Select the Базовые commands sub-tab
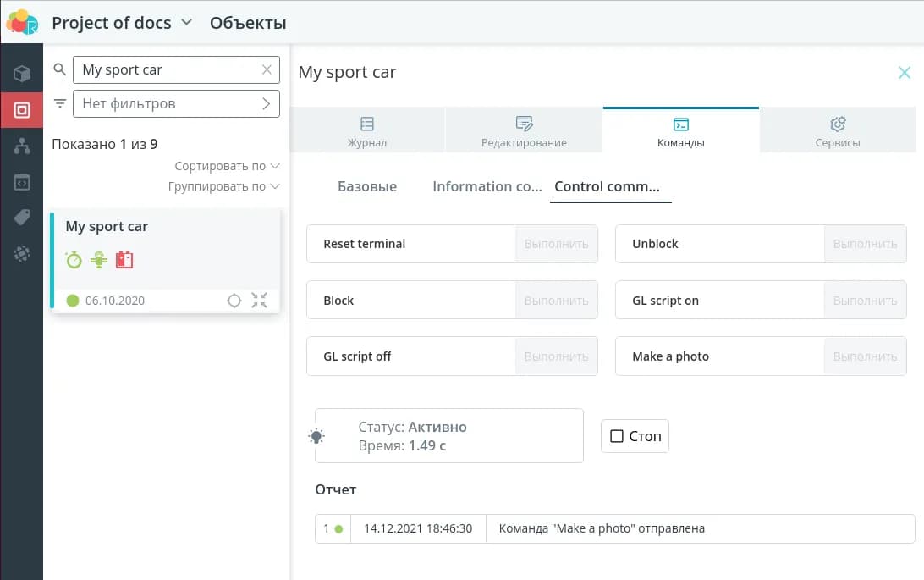Screen dimensions: 924x580 point(367,186)
